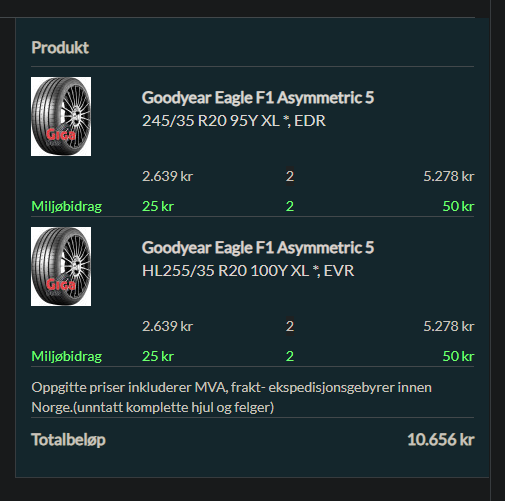This screenshot has width=505, height=501.
Task: Click the Totalbeløp label
Action: 68,440
